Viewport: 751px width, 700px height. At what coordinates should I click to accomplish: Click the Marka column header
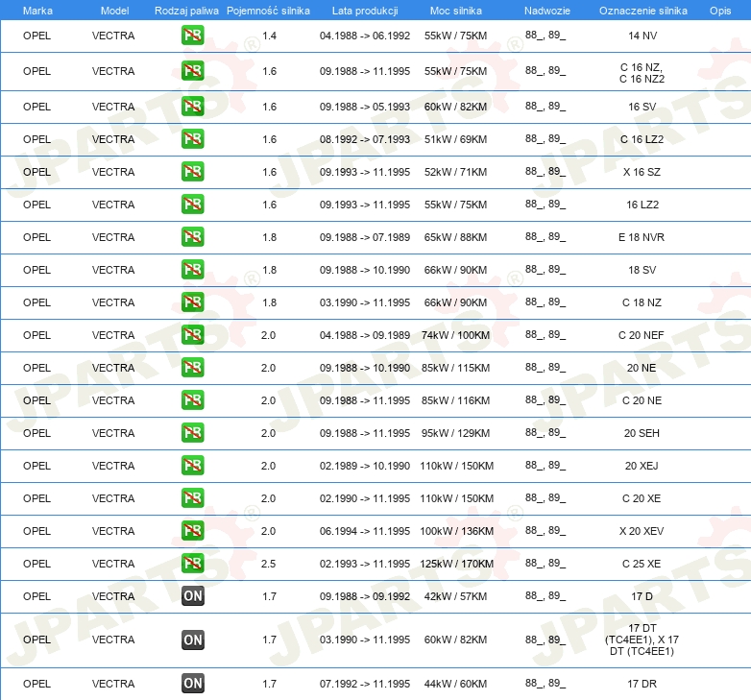tap(37, 11)
